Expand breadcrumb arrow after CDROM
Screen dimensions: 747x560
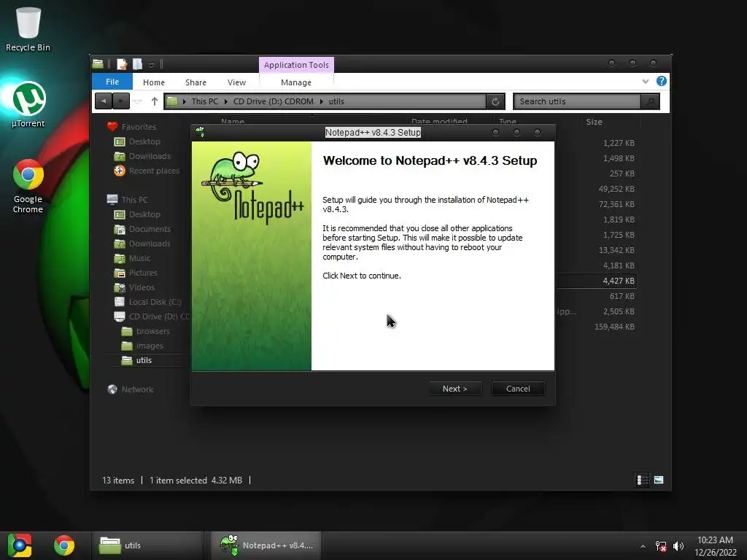click(322, 101)
